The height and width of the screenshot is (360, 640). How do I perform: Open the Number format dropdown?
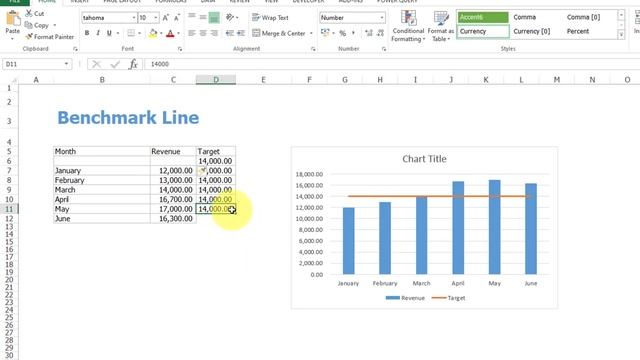382,18
